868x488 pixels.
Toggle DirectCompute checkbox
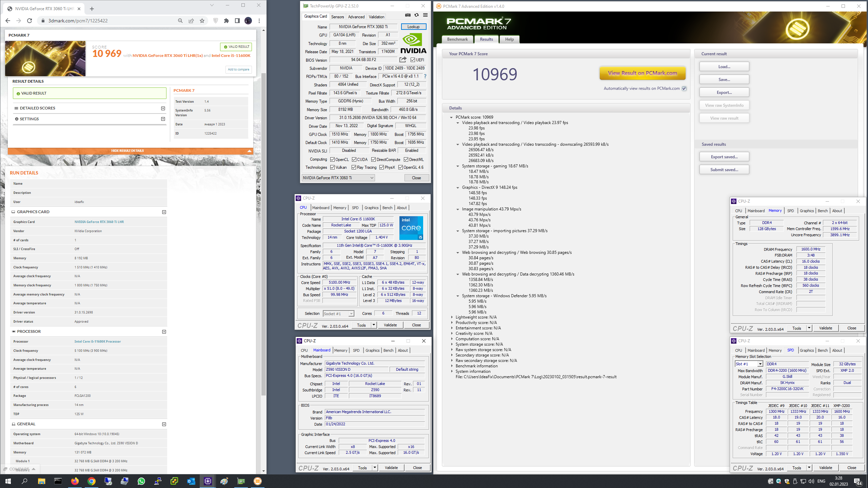(373, 160)
